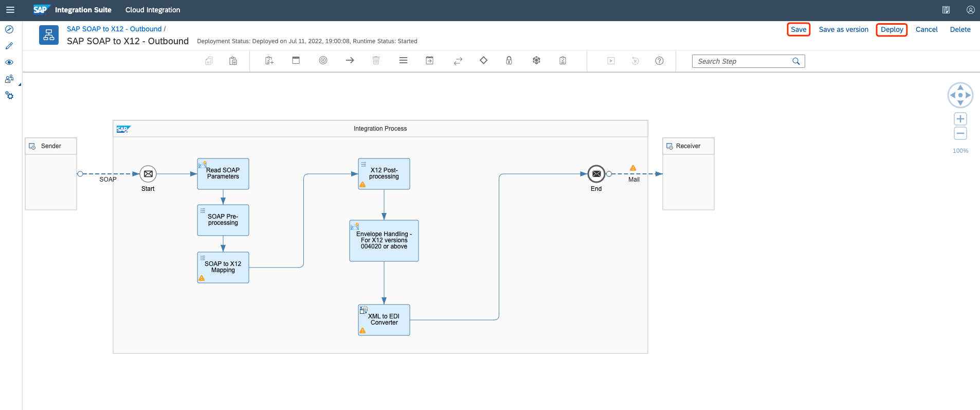Viewport: 980px width, 410px height.
Task: Select the SOAP to X12 Mapping step
Action: click(x=223, y=268)
